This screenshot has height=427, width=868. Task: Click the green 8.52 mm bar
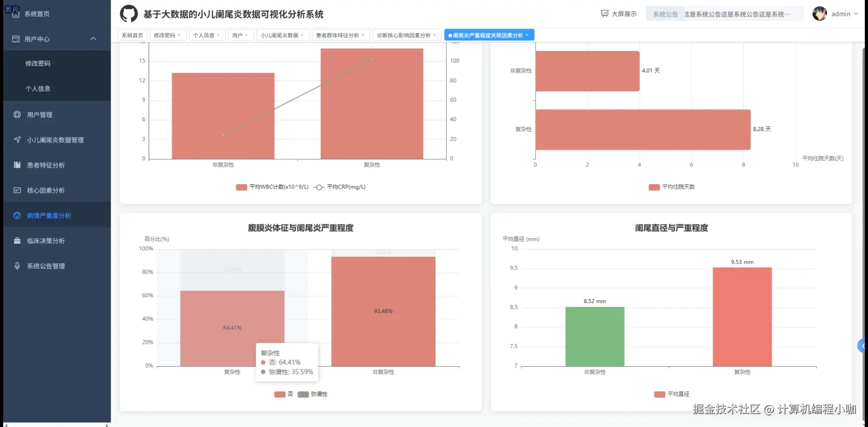595,337
